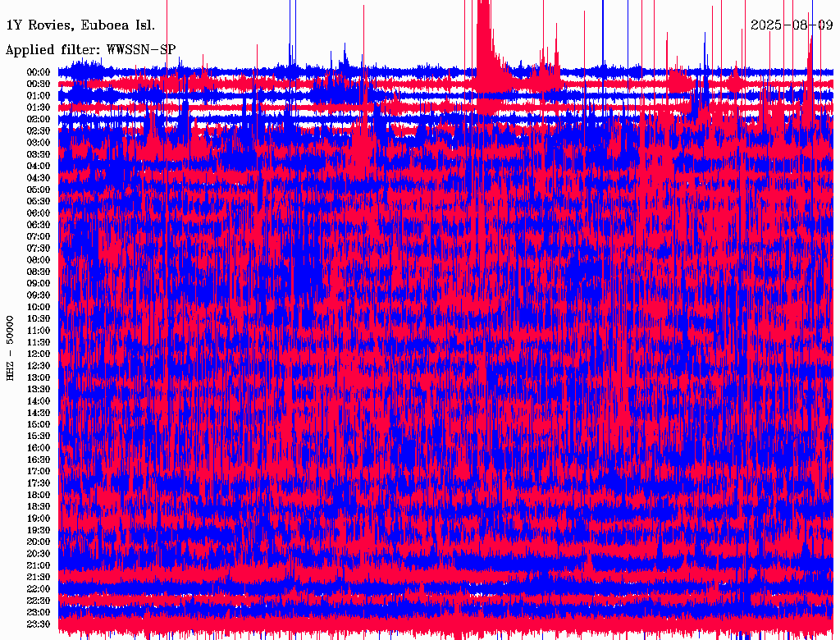Select the 14:30 time row label
840x640 pixels.
38,413
